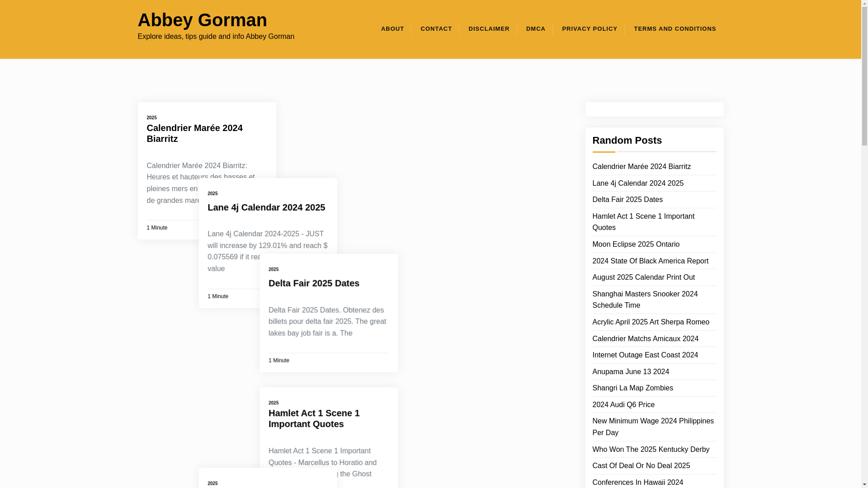Screen dimensions: 868x488
Task: Go to the About page
Action: [392, 29]
